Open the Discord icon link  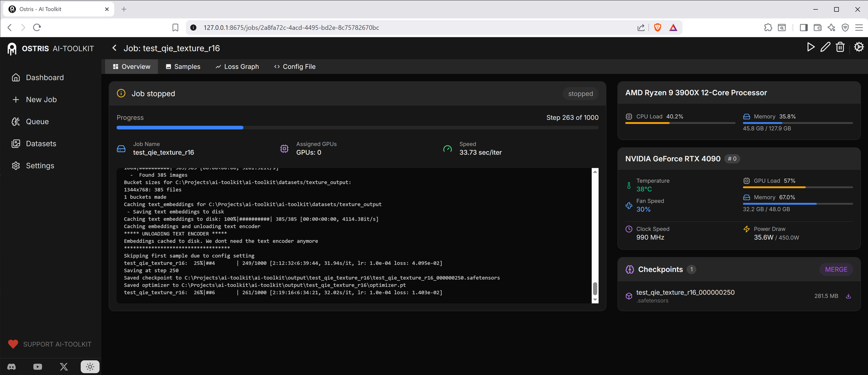(x=12, y=367)
